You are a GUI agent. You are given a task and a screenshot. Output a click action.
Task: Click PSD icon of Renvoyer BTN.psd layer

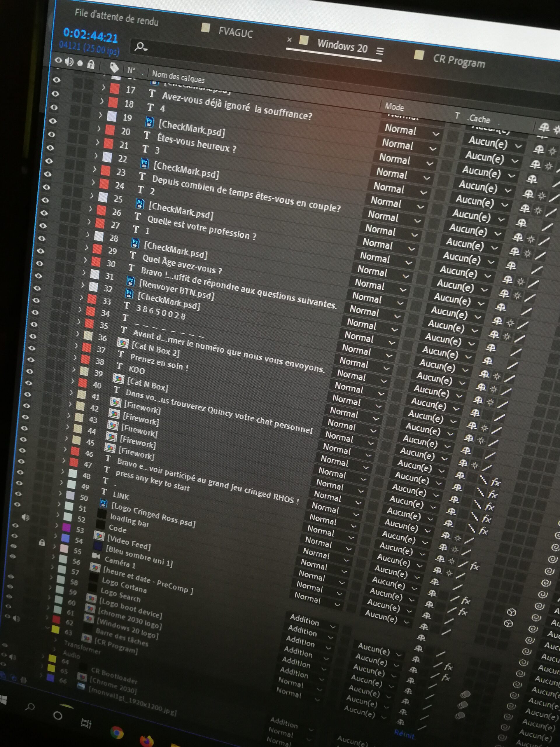click(131, 281)
